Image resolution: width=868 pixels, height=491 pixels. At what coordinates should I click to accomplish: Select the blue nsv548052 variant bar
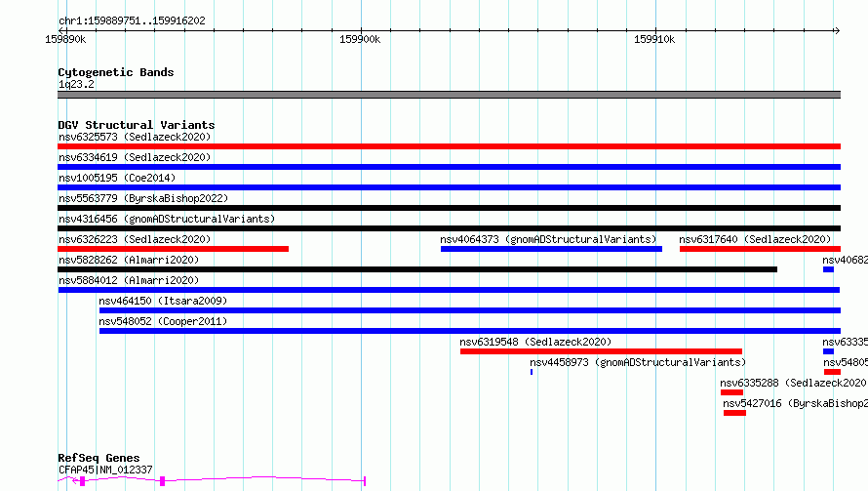pos(470,331)
